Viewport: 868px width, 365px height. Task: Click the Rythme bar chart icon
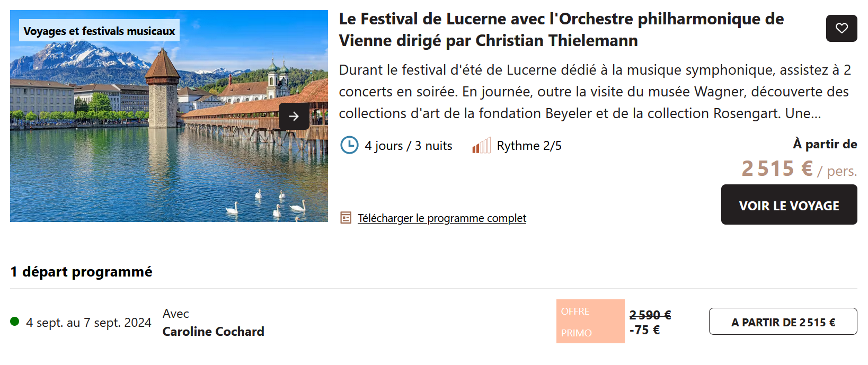click(x=481, y=146)
